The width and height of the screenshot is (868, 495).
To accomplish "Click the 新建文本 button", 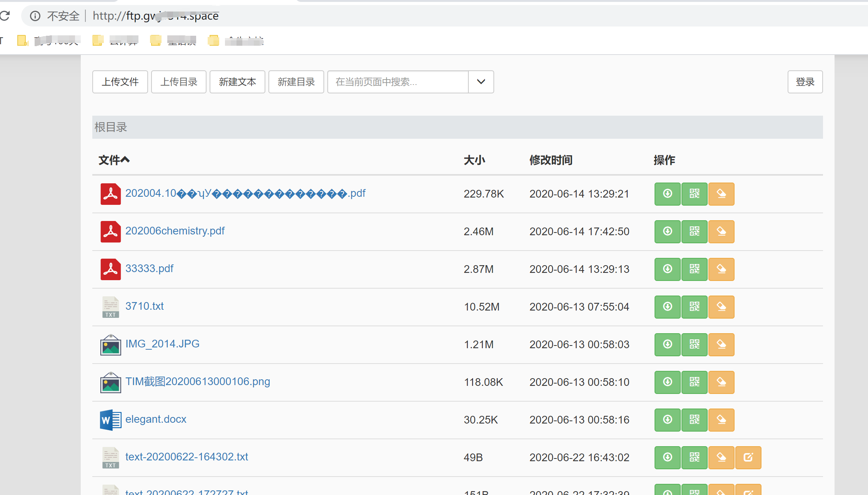I will [x=237, y=81].
